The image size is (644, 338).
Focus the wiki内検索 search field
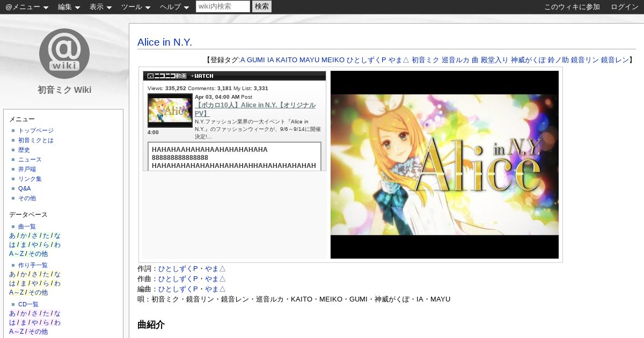tap(223, 6)
